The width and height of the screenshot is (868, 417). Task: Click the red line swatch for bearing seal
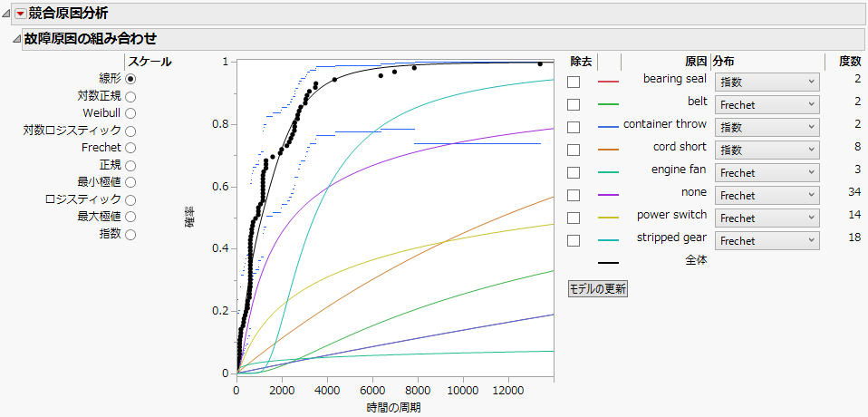tap(608, 82)
